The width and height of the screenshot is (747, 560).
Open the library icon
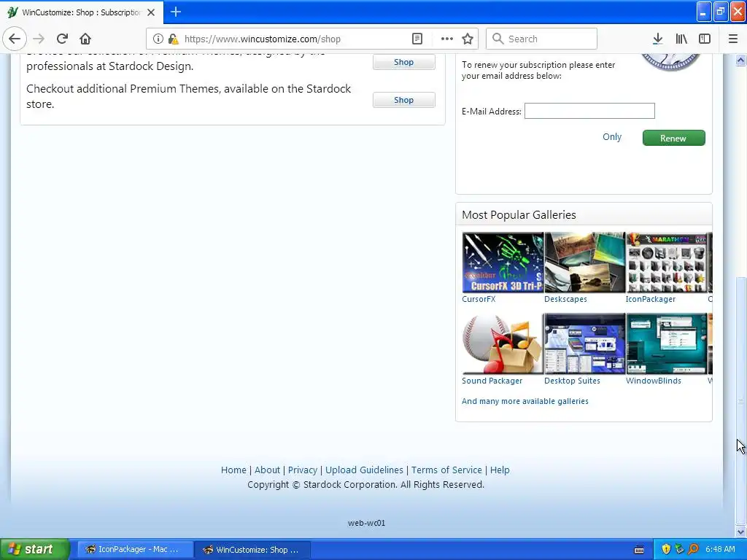pos(681,39)
